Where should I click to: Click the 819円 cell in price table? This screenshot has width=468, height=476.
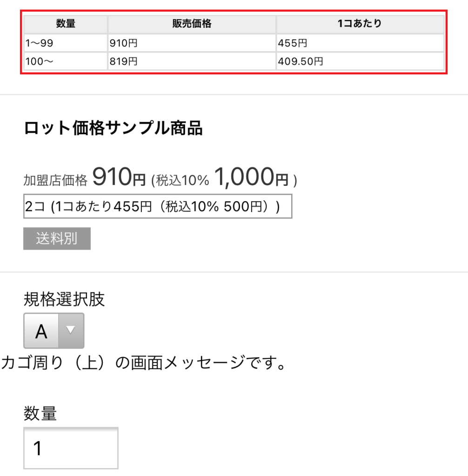pos(192,61)
